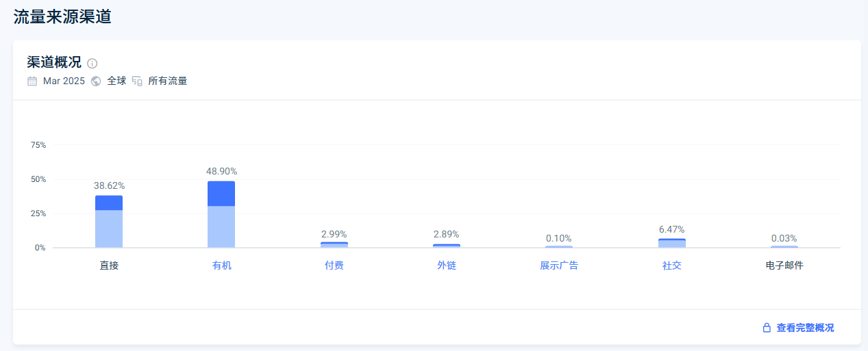Click the 直接 axis label
The height and width of the screenshot is (351, 868).
pyautogui.click(x=109, y=265)
